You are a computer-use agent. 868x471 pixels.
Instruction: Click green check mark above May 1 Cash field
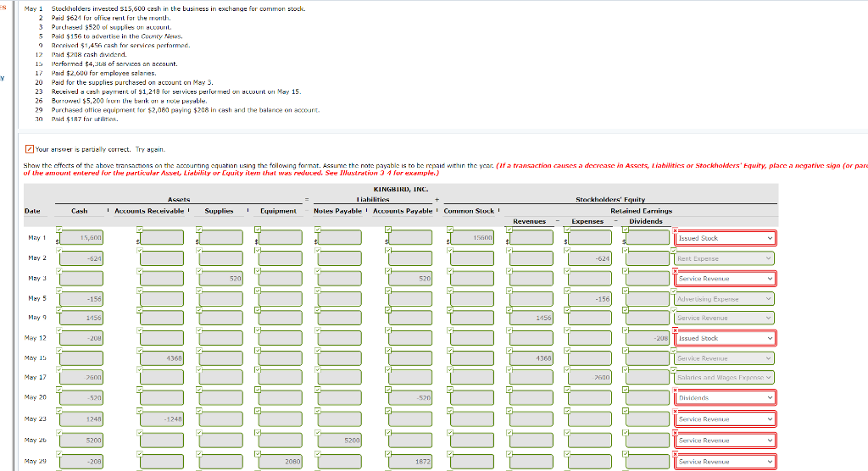coord(58,229)
